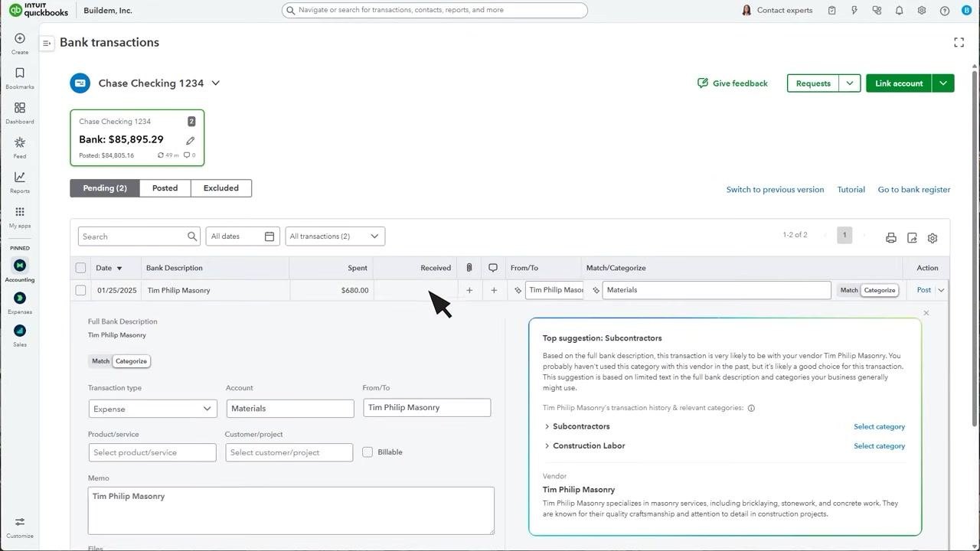Select Categorize toggle in detail form
The image size is (980, 551).
click(x=131, y=361)
